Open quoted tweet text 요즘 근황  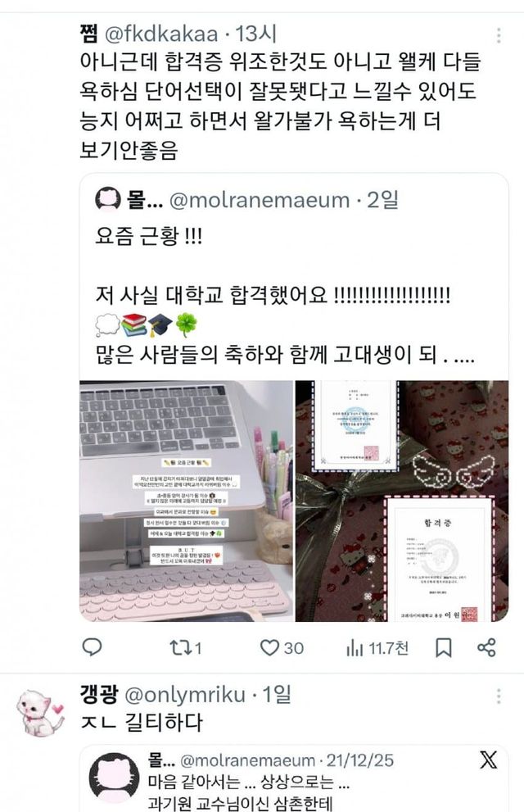tap(149, 236)
